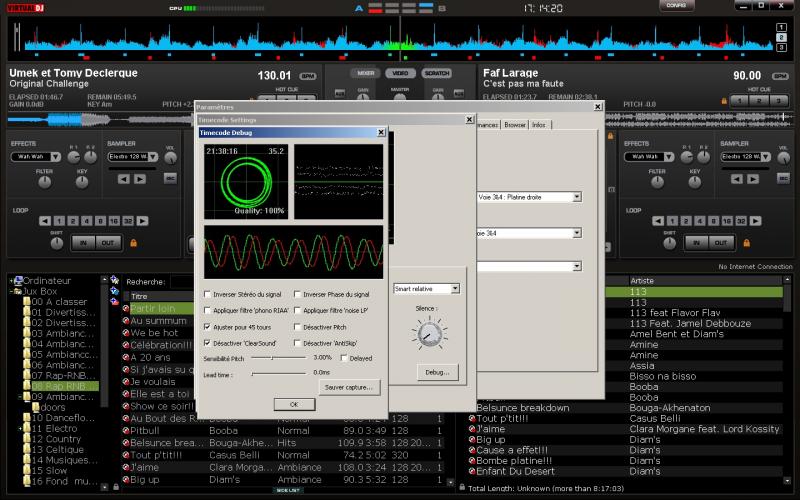The height and width of the screenshot is (500, 800).
Task: Set left deck loop length to 32
Action: [128, 220]
